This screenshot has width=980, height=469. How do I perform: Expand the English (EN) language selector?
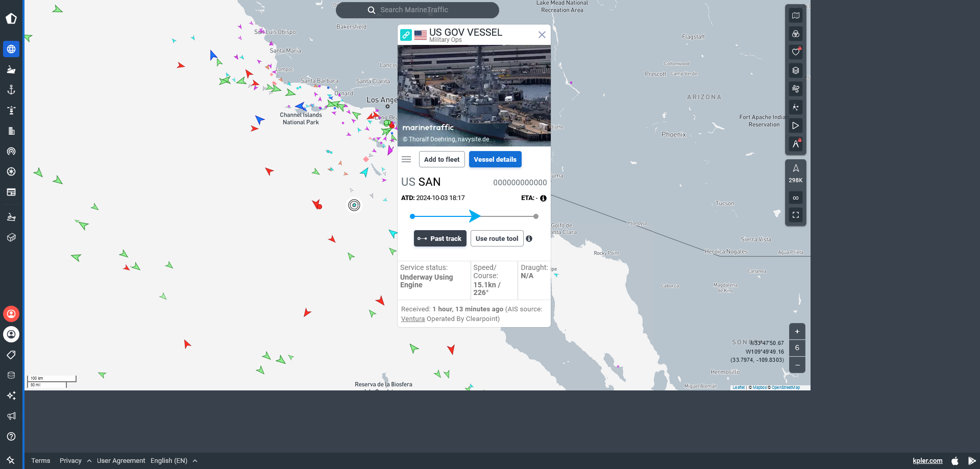click(x=174, y=460)
